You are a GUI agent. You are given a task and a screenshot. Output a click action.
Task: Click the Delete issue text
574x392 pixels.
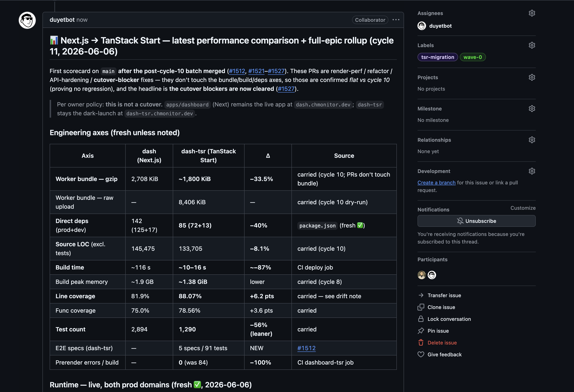442,343
